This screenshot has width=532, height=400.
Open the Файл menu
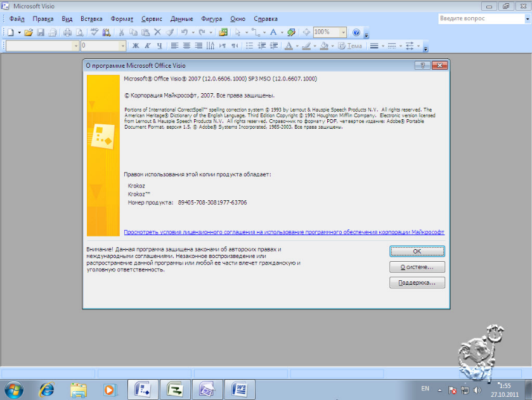point(17,19)
